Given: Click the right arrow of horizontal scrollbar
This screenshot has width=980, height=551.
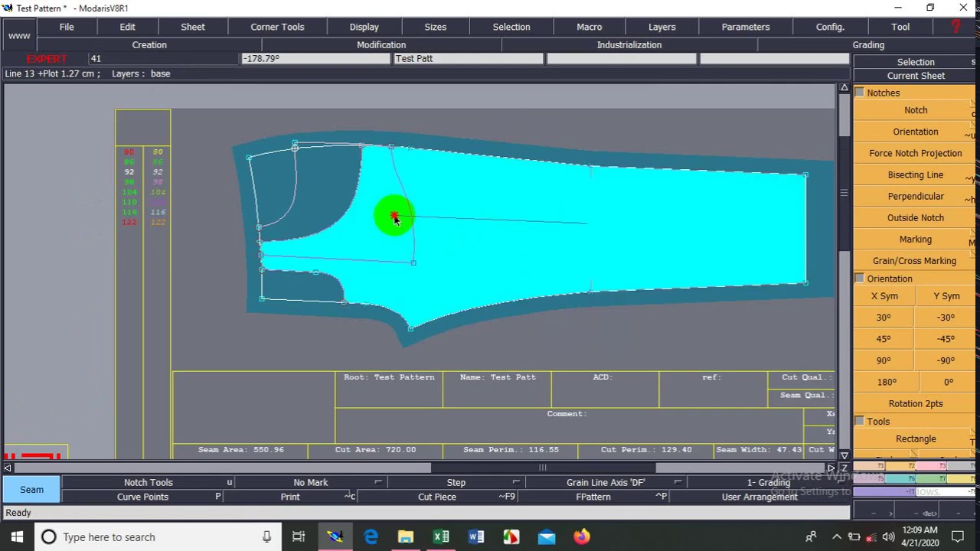Looking at the screenshot, I should (831, 468).
